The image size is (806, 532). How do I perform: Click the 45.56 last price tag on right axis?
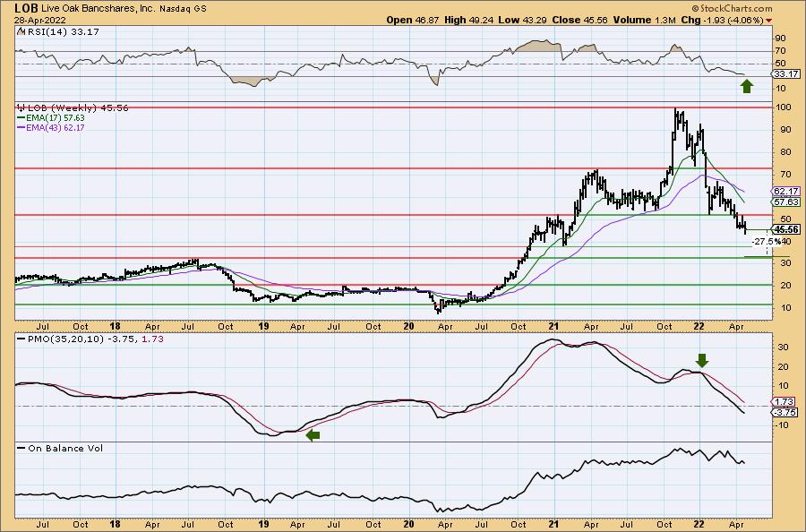click(786, 229)
